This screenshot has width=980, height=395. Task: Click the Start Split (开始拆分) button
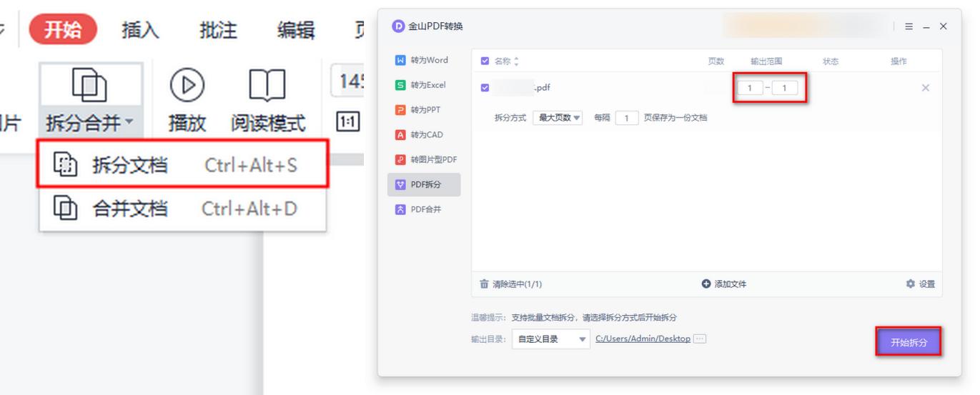click(909, 342)
